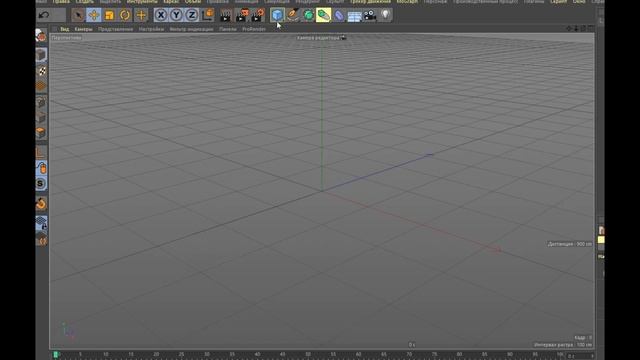This screenshot has width=640, height=360.
Task: Click the viewport zoom-camera navigation icon
Action: (x=576, y=29)
